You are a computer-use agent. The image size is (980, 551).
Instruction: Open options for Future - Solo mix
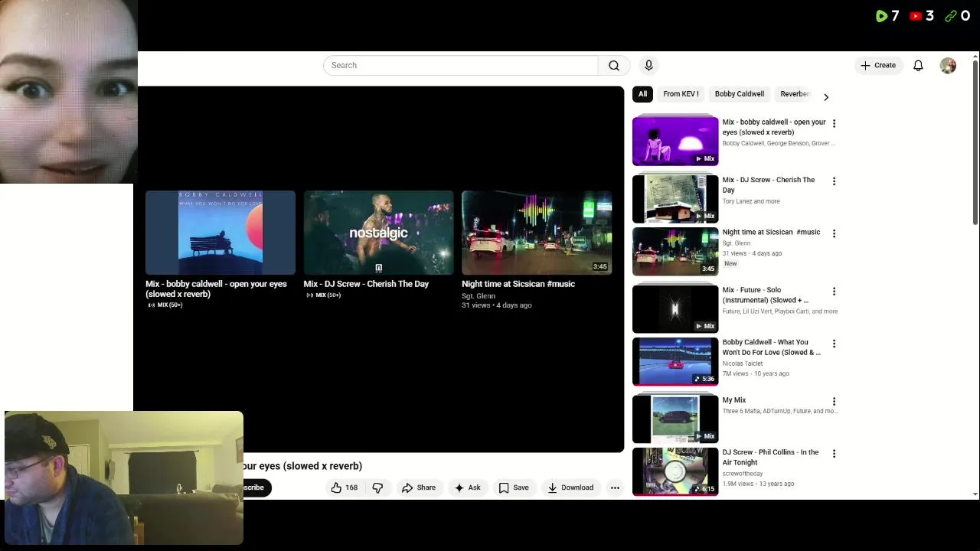[834, 292]
